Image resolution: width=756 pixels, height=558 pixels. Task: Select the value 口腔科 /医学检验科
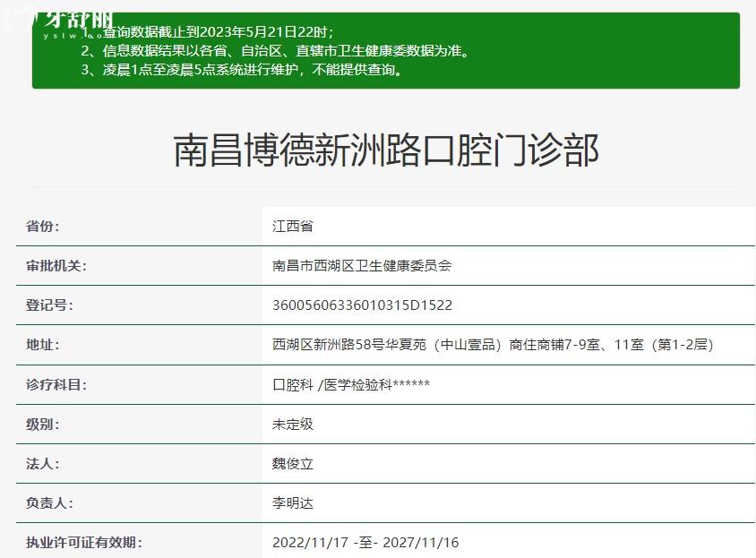pyautogui.click(x=351, y=385)
